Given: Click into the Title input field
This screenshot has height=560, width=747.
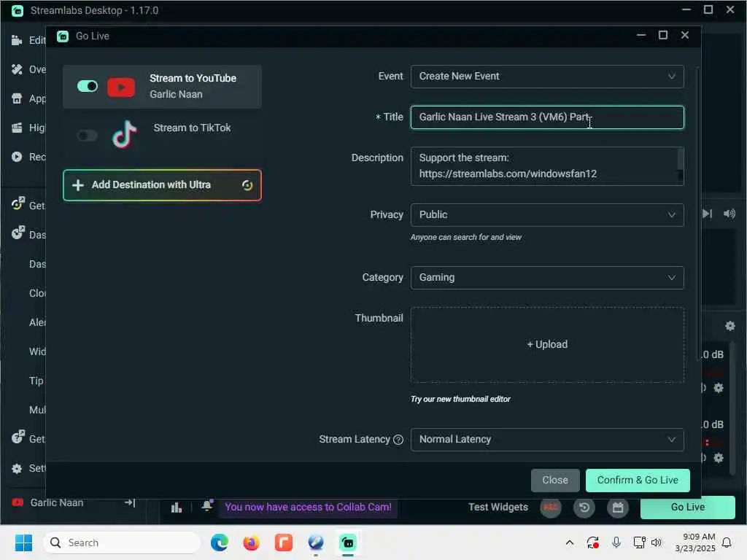Looking at the screenshot, I should coord(547,117).
